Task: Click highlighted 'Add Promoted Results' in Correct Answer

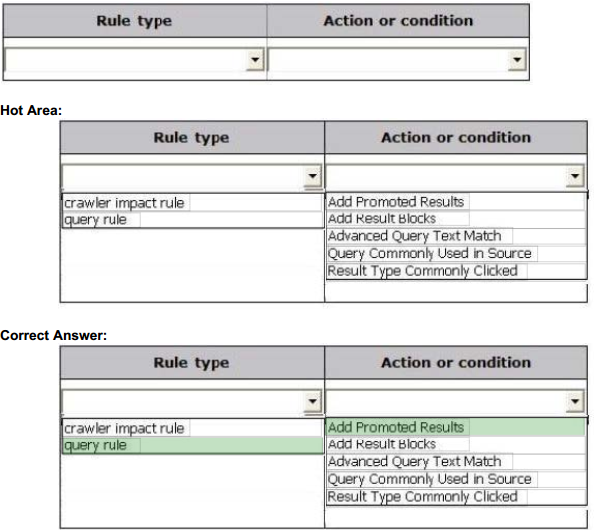Action: tap(456, 427)
